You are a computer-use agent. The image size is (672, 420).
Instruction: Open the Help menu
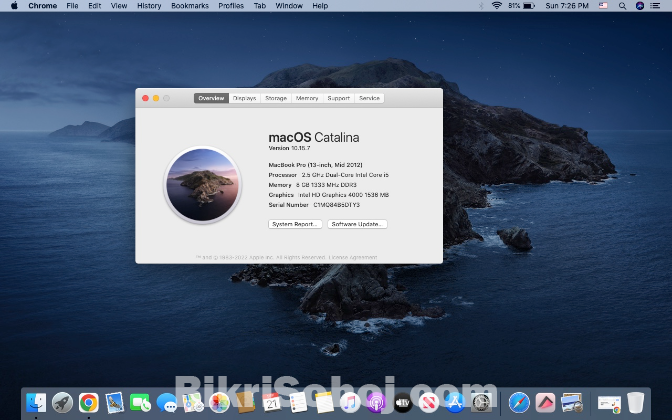pyautogui.click(x=320, y=6)
